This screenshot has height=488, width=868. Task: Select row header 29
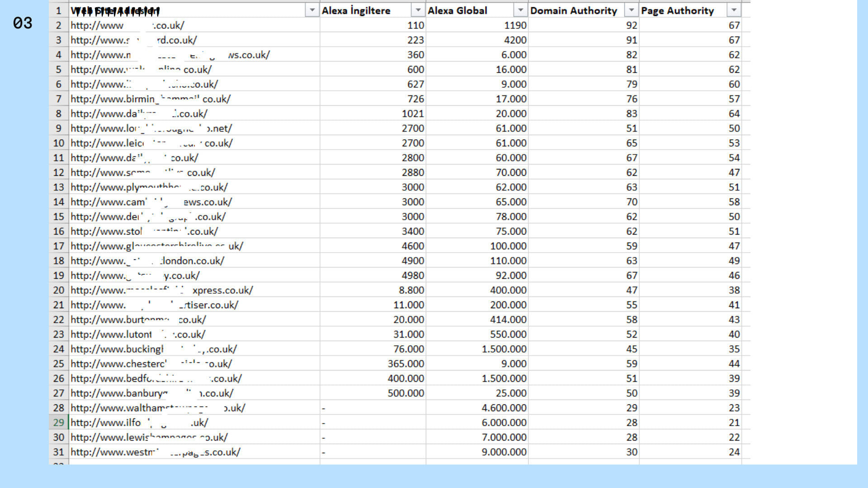[59, 422]
